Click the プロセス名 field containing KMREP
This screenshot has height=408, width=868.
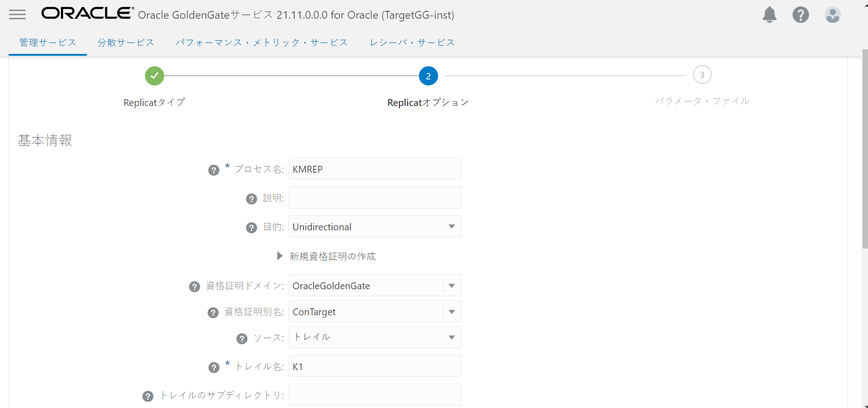point(375,169)
